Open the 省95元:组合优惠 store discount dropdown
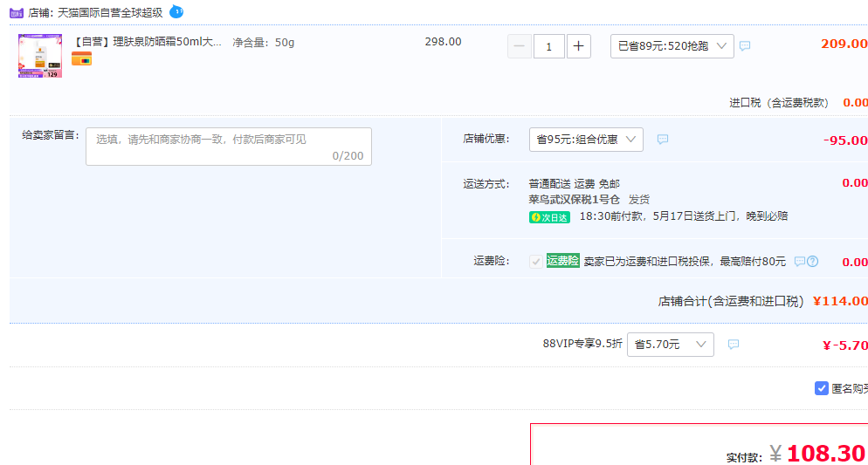 coord(586,140)
